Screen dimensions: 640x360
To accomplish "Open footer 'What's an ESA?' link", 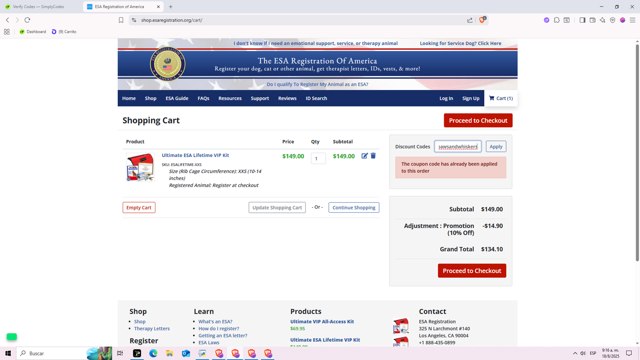I will coord(215,322).
